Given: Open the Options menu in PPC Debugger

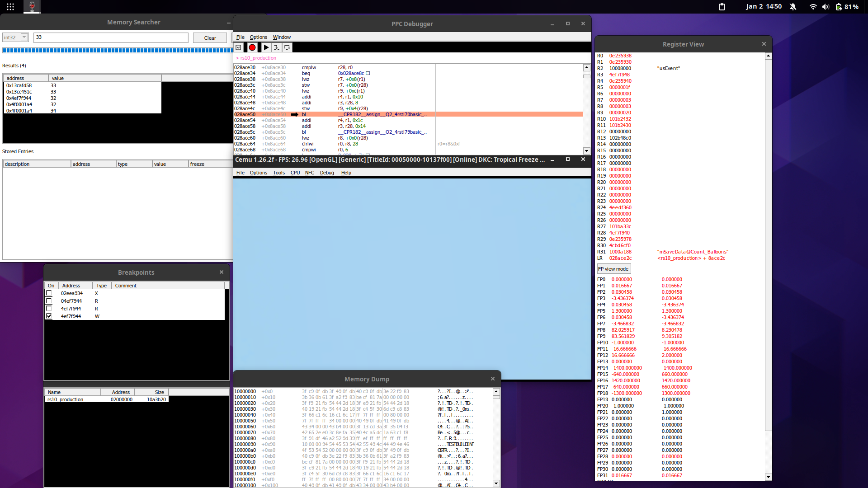Looking at the screenshot, I should [258, 37].
